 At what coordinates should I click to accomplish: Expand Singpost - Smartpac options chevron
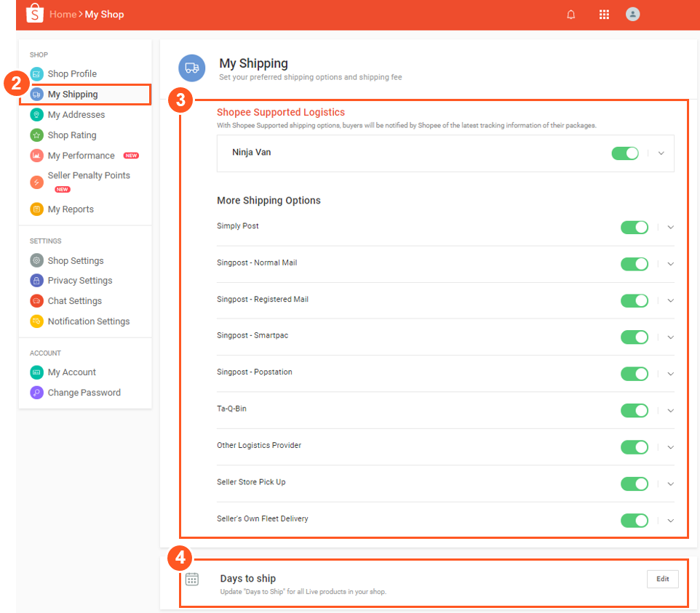(x=670, y=337)
